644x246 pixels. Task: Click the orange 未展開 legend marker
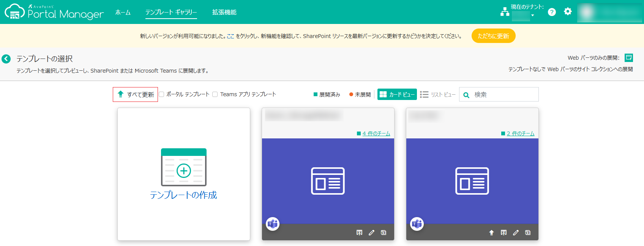[x=351, y=94]
